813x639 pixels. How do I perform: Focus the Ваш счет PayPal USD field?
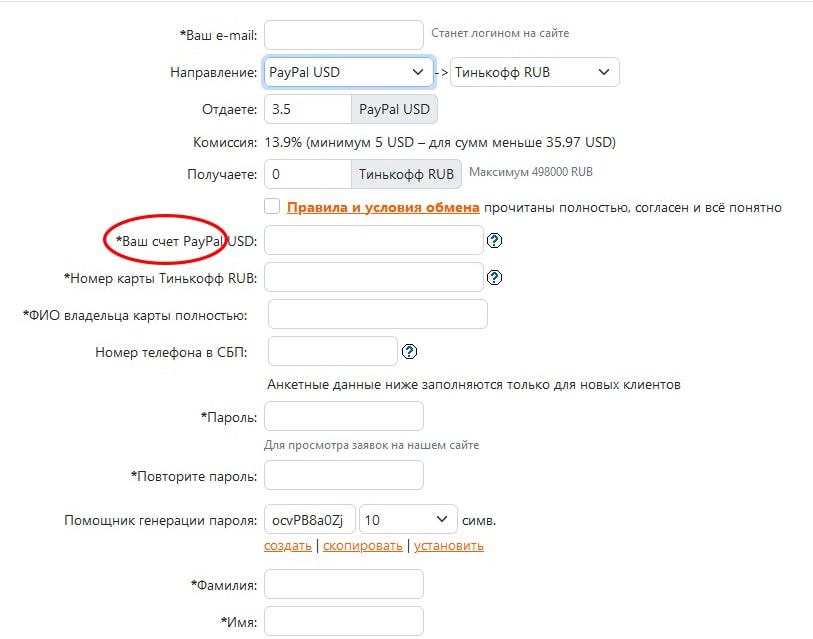374,240
